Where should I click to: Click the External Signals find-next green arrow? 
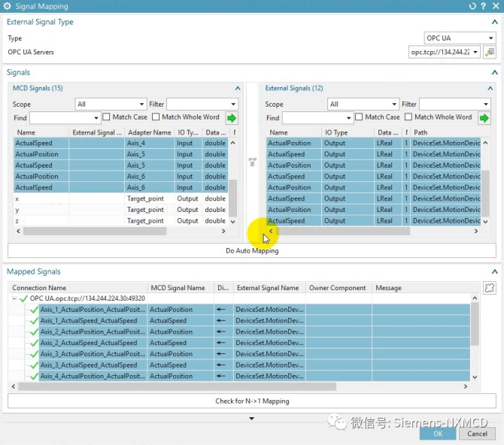(484, 118)
